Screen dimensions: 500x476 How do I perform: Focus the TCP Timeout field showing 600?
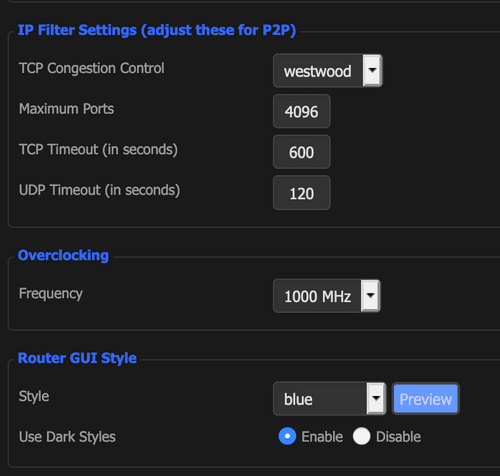302,152
